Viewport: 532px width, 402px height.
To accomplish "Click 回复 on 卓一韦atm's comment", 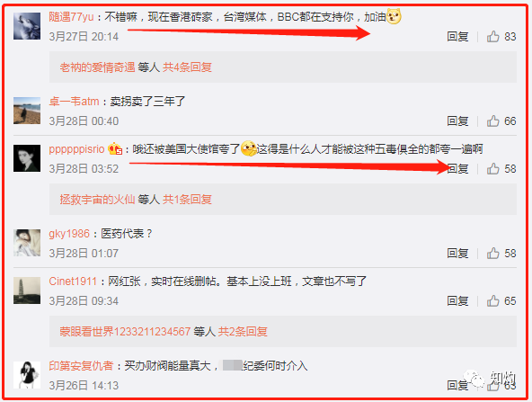I will tap(457, 121).
